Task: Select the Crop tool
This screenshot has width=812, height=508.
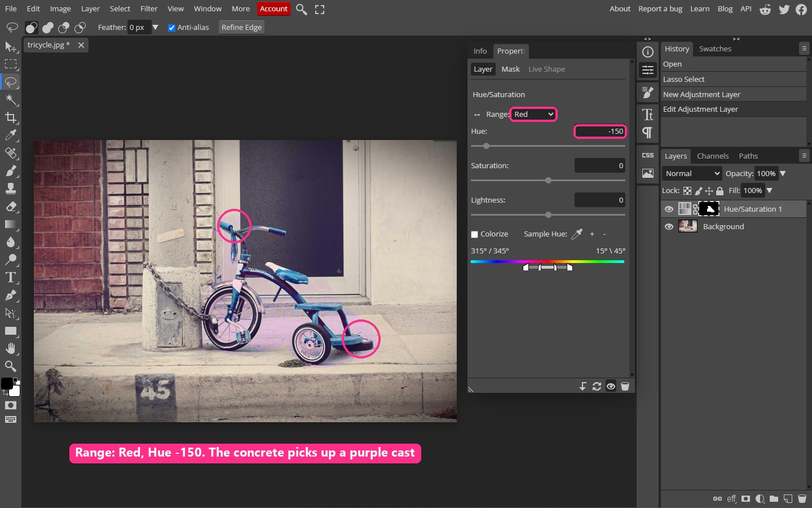Action: 11,117
